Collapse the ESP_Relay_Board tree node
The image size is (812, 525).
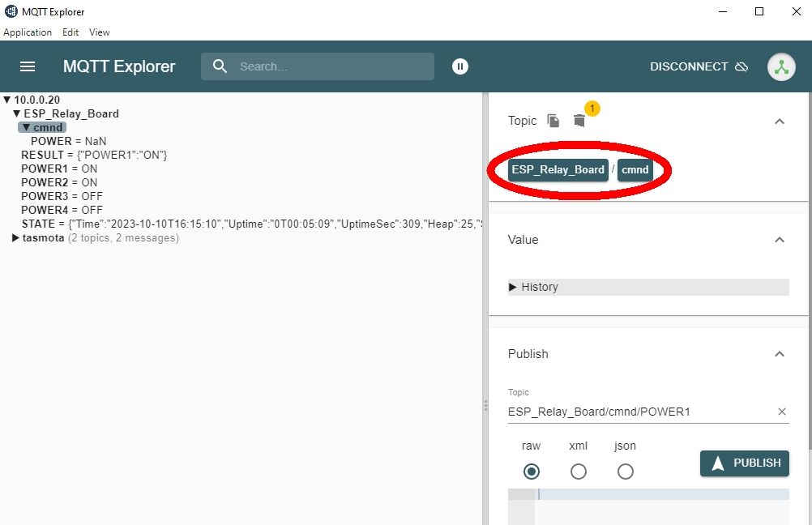click(16, 113)
